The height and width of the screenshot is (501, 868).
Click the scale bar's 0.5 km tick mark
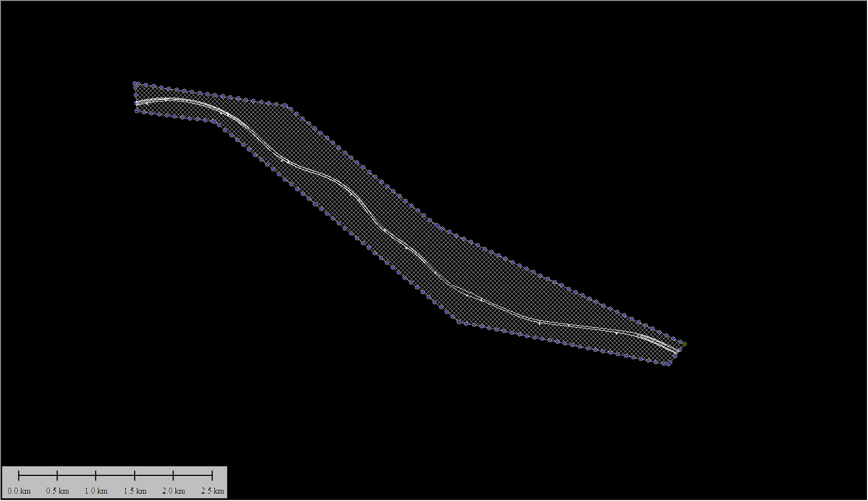(57, 475)
